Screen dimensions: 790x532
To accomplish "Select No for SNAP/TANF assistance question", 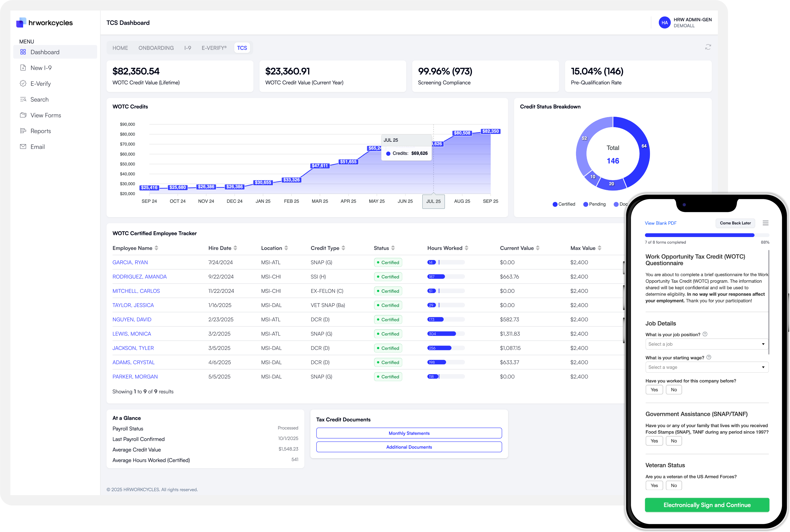I will tap(673, 441).
